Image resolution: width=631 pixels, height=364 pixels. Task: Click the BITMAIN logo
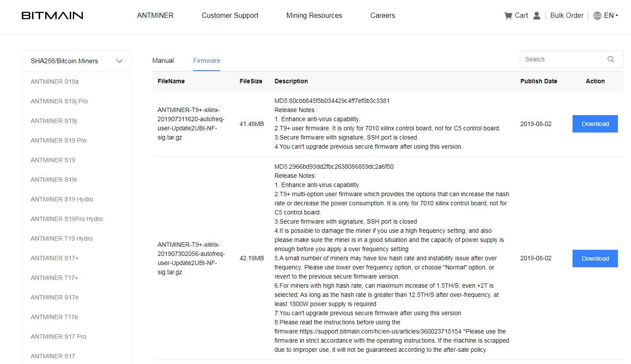pos(52,15)
